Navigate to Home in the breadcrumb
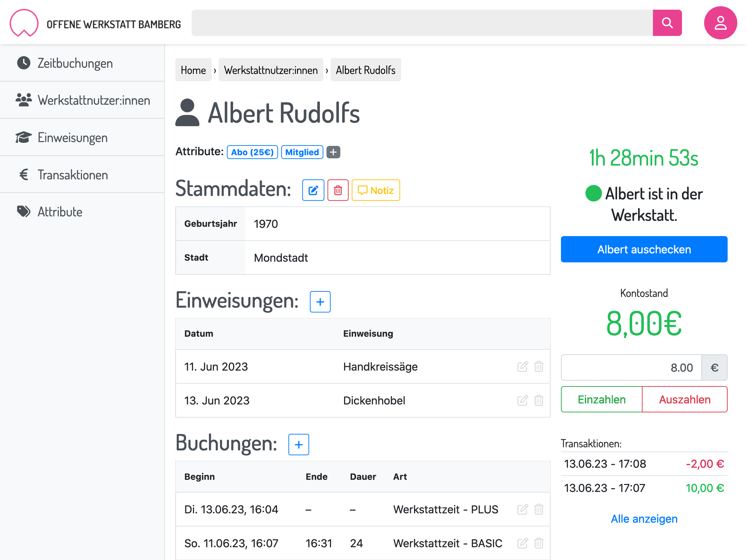The image size is (747, 560). (x=193, y=69)
